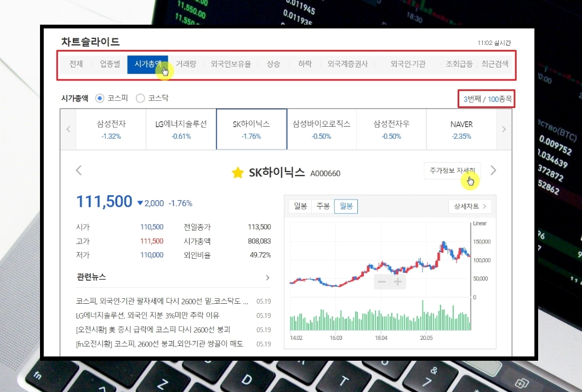Screen dimensions: 582x392
Task: Switch chart to 월봉
Action: 346,206
